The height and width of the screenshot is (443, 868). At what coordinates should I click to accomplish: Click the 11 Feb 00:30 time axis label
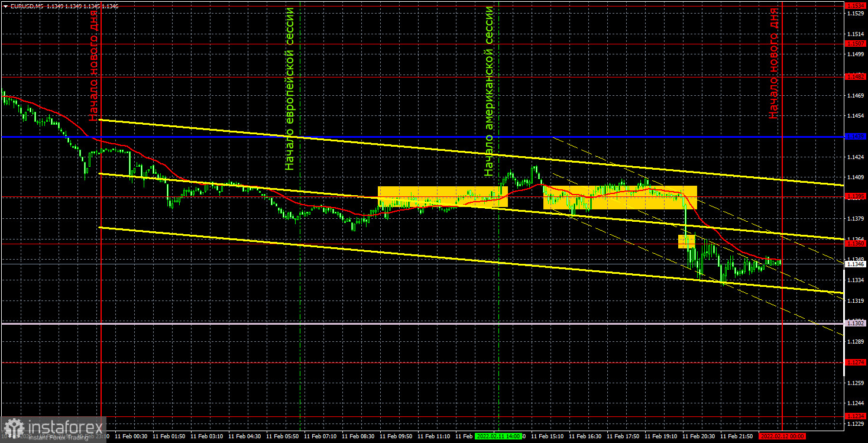click(131, 436)
